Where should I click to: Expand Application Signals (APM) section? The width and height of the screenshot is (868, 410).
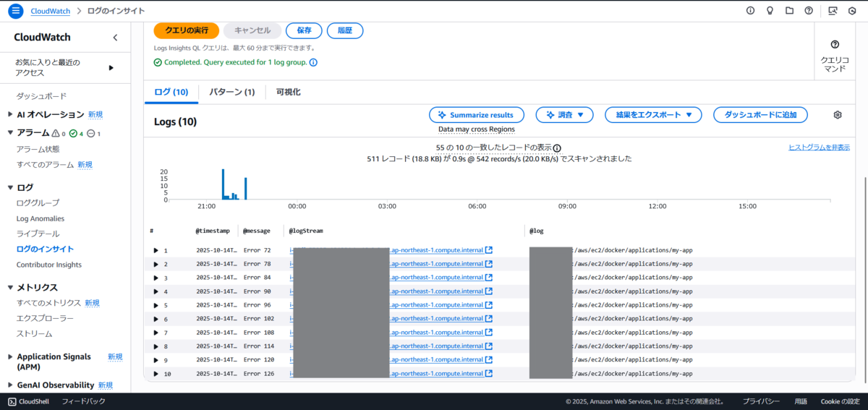click(x=10, y=357)
